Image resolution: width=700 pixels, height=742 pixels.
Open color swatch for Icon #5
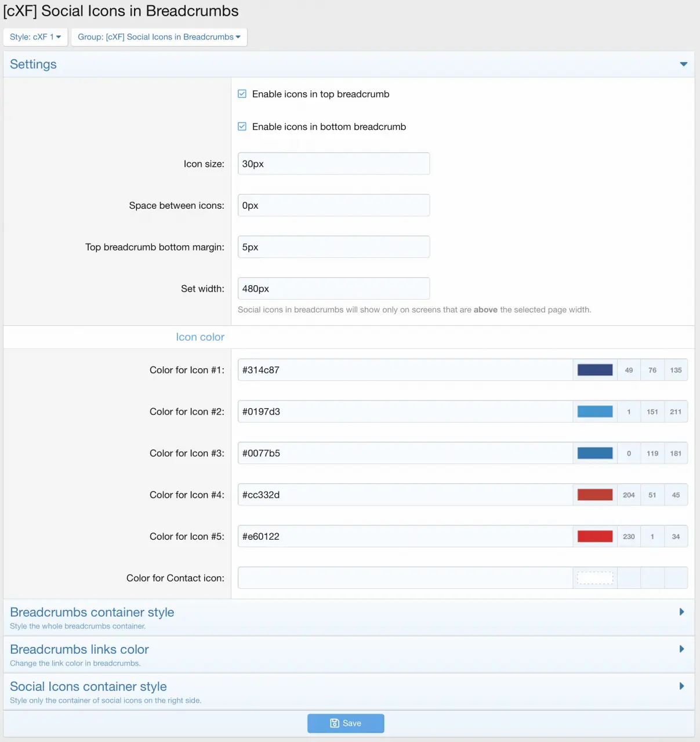(x=595, y=537)
